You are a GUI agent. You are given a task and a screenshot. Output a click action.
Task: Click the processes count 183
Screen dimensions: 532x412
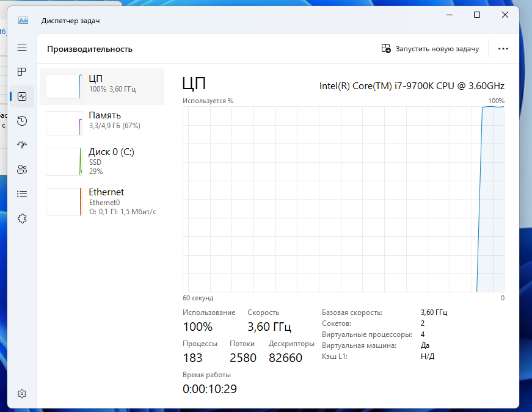click(x=193, y=358)
